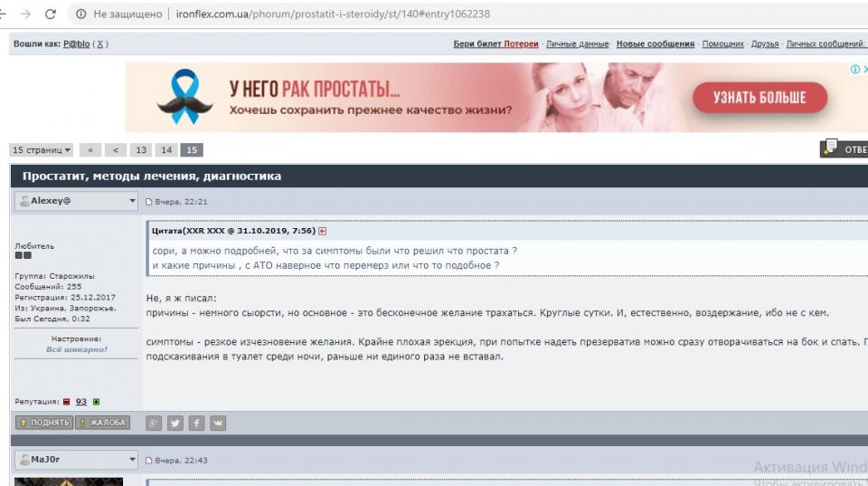868x486 pixels.
Task: Click the red minus reputation icon
Action: pos(66,402)
